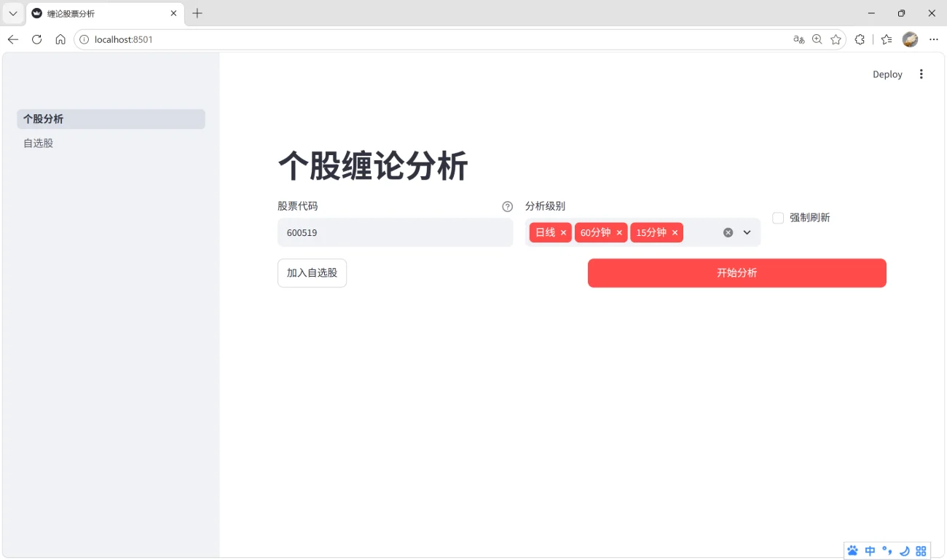Open the tab search dropdown
Image resolution: width=947 pixels, height=560 pixels.
[x=13, y=13]
